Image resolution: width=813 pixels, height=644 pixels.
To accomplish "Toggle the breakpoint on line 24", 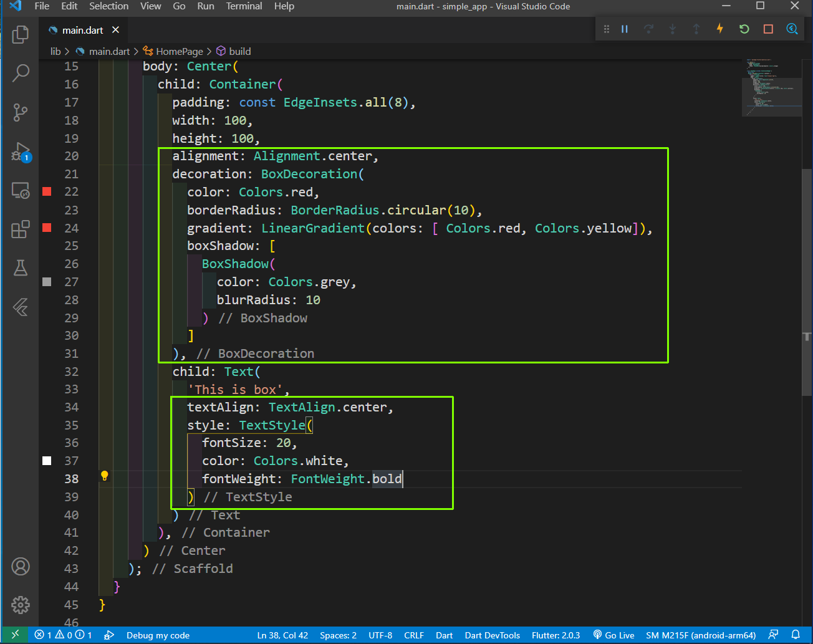I will point(47,228).
